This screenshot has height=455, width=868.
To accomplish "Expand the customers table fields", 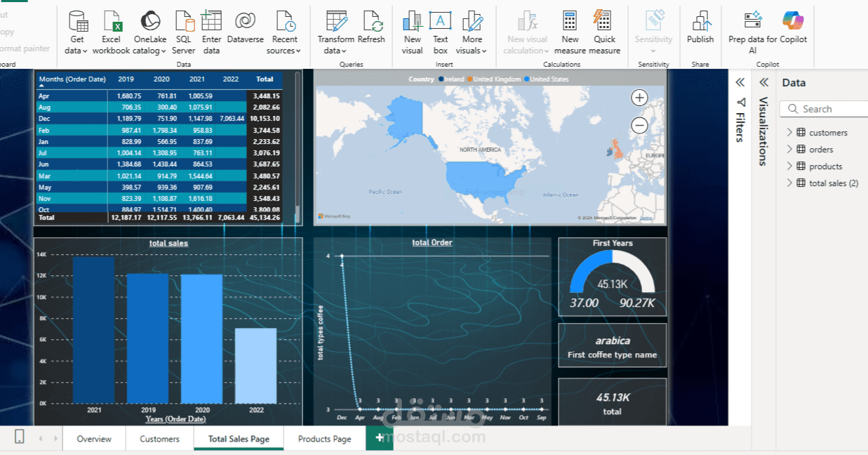I will tap(789, 133).
